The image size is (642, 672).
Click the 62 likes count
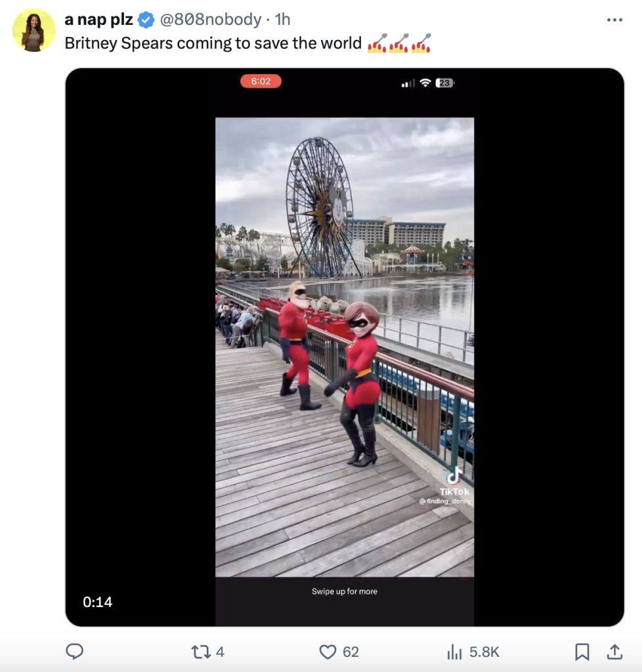point(351,652)
